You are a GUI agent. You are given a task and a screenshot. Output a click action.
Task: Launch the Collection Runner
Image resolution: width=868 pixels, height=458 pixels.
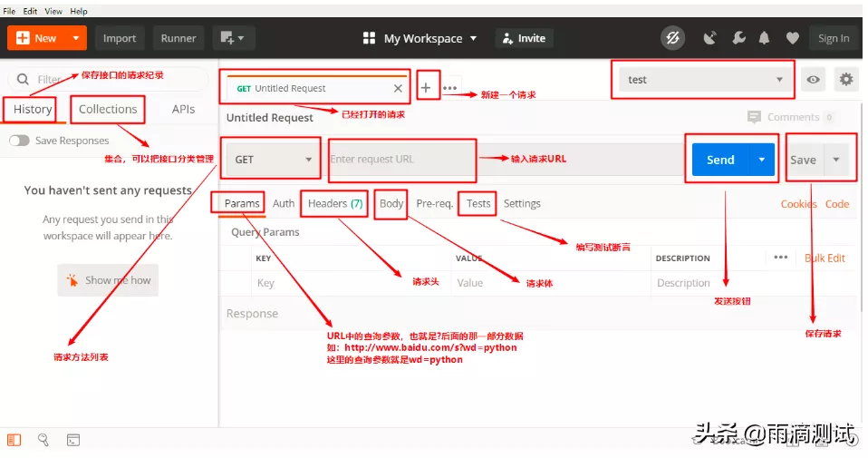[178, 38]
